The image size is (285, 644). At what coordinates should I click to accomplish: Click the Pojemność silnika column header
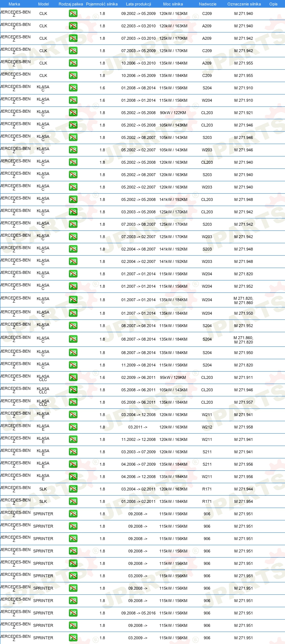pyautogui.click(x=102, y=4)
